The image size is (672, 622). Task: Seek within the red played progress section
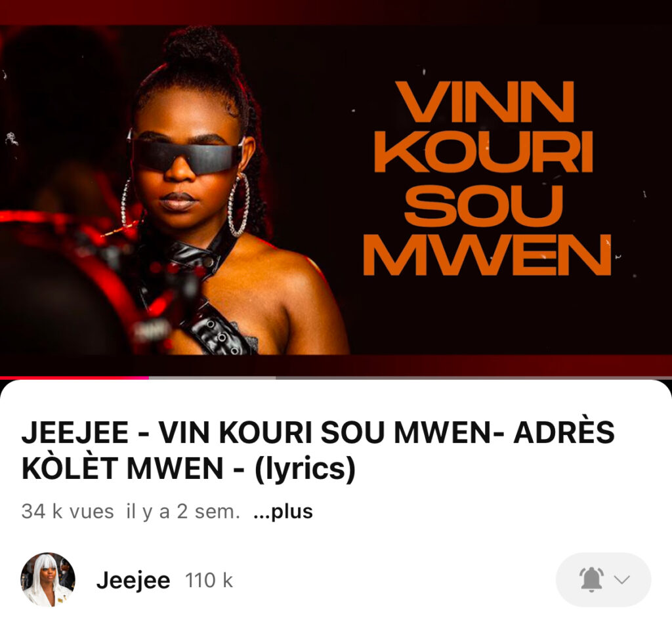(74, 378)
